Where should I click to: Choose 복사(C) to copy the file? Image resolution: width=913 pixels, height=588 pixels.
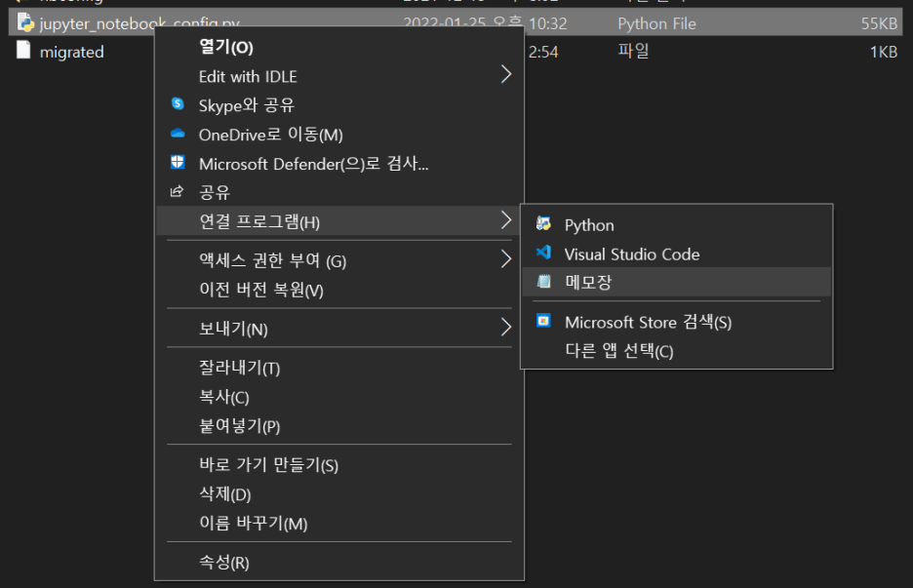point(339,397)
